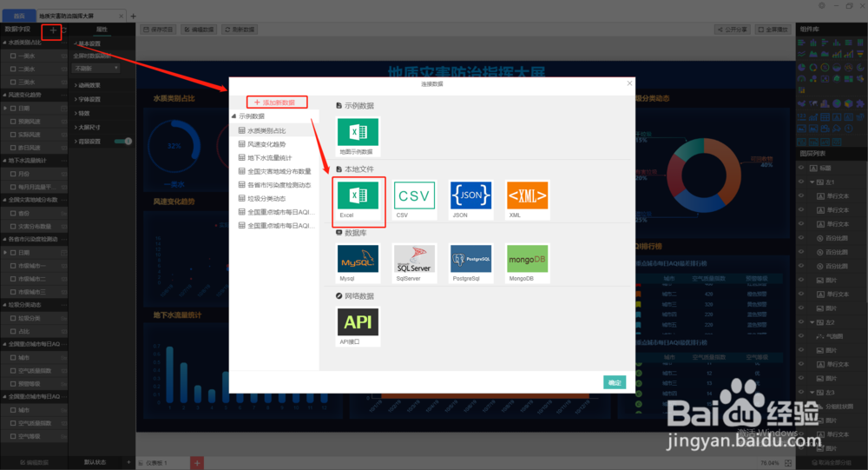868x470 pixels.
Task: Open the 地图示例数据 sample Excel file
Action: coord(358,137)
